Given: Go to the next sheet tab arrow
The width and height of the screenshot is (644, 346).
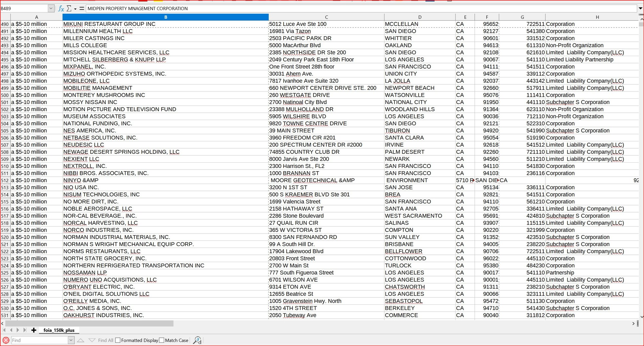Looking at the screenshot, I should (x=18, y=330).
